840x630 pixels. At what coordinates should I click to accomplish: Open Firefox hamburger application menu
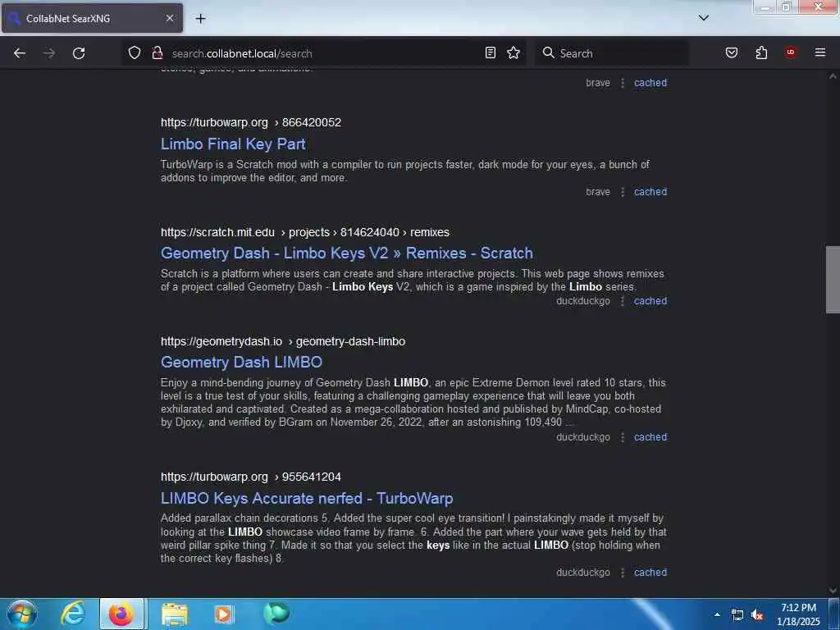click(x=820, y=53)
